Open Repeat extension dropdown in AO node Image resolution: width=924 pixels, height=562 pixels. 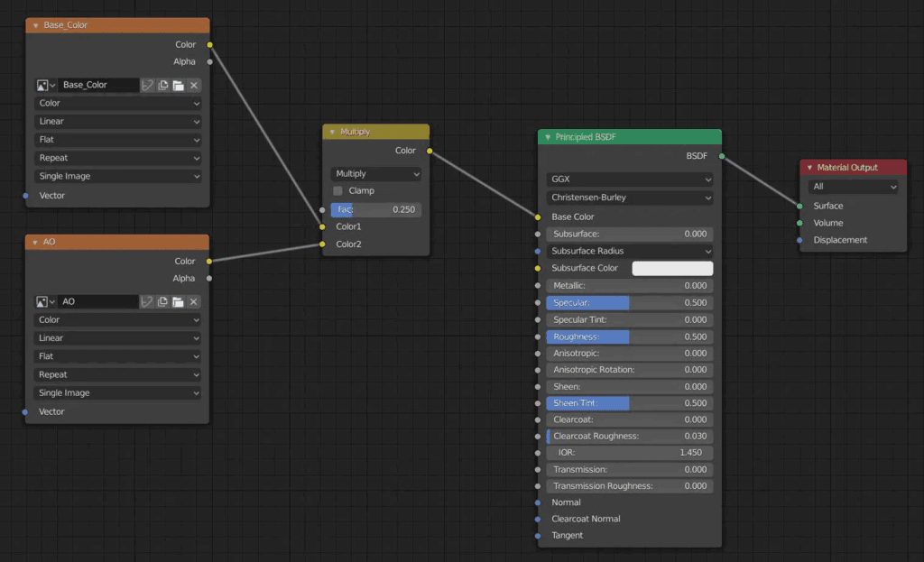(x=117, y=374)
